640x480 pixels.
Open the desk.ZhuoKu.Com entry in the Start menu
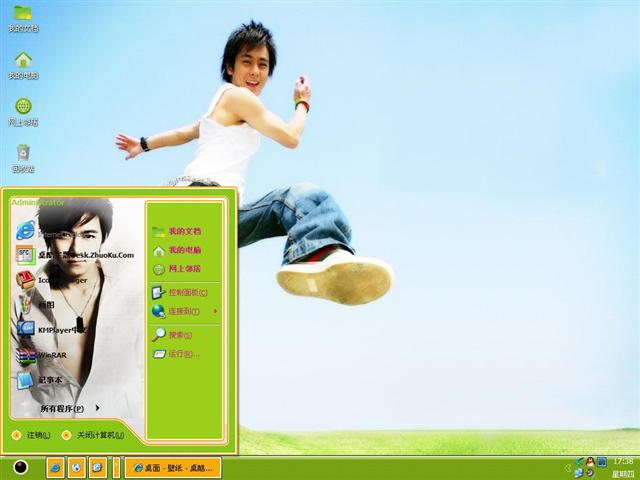tap(76, 255)
